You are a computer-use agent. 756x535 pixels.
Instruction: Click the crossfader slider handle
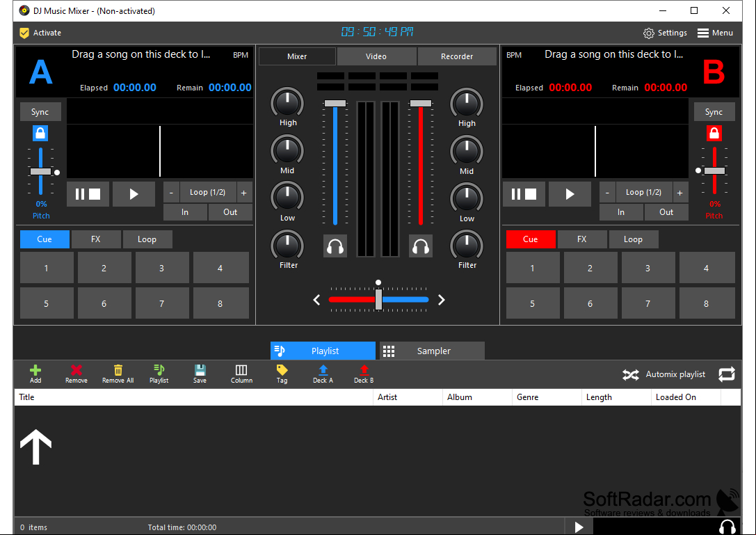pos(378,300)
